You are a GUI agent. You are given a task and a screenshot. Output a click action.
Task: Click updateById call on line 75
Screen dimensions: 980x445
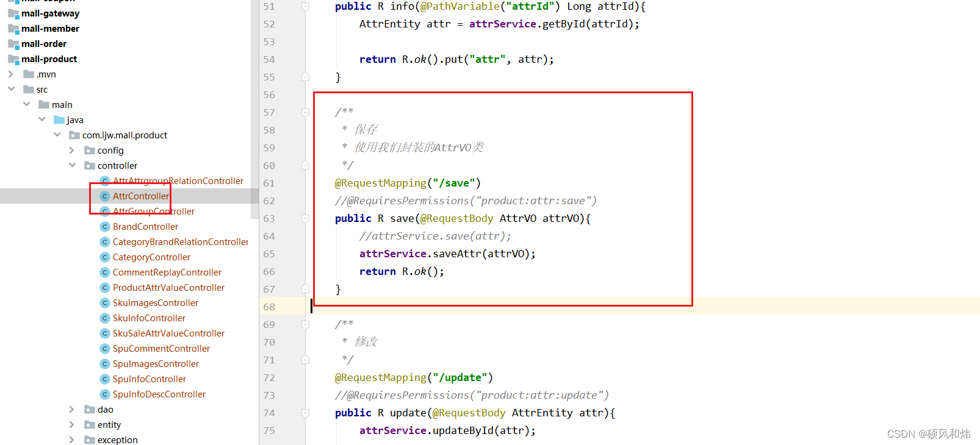[x=463, y=430]
